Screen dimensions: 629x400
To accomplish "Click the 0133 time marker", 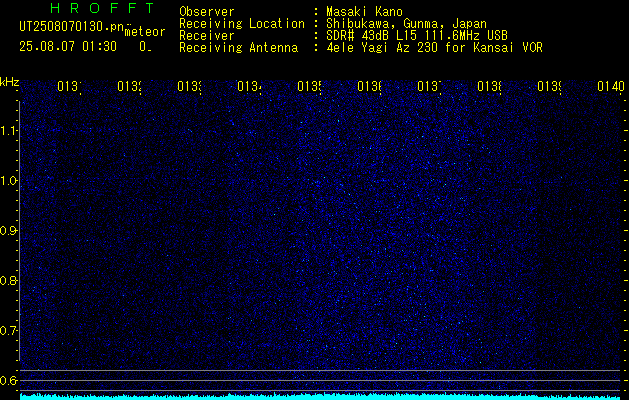I will [x=189, y=86].
